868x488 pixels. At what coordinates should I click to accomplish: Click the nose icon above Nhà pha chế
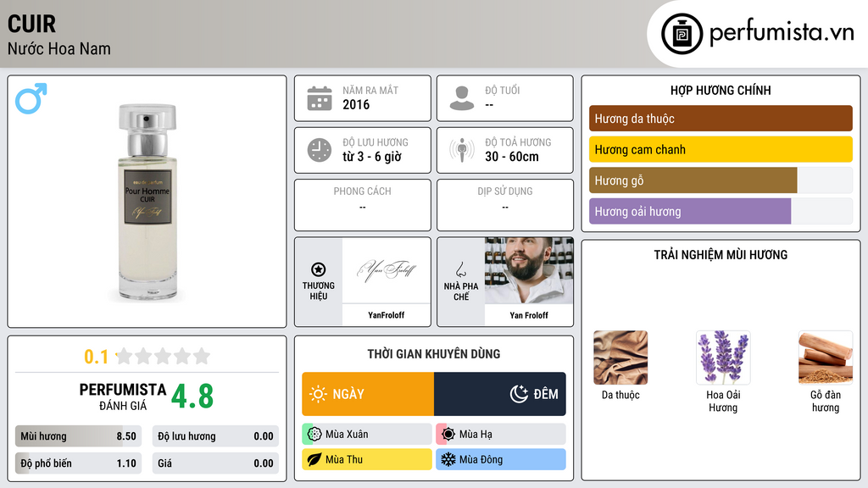(x=460, y=269)
